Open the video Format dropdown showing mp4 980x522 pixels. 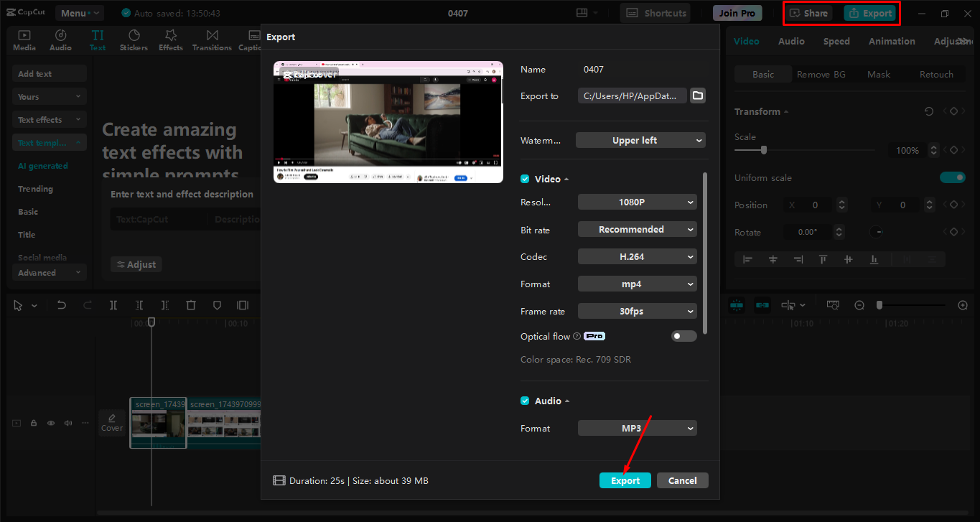pos(638,284)
